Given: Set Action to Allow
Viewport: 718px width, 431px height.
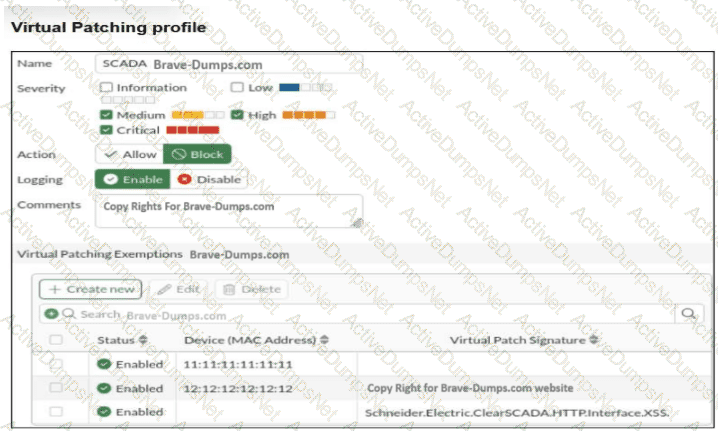Looking at the screenshot, I should click(129, 155).
